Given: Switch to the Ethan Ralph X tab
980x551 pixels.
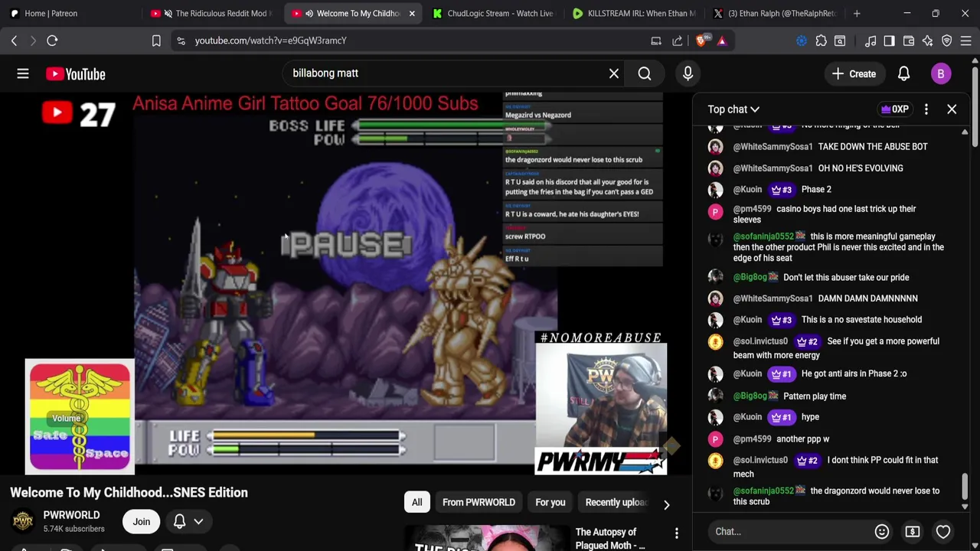Looking at the screenshot, I should coord(774,13).
